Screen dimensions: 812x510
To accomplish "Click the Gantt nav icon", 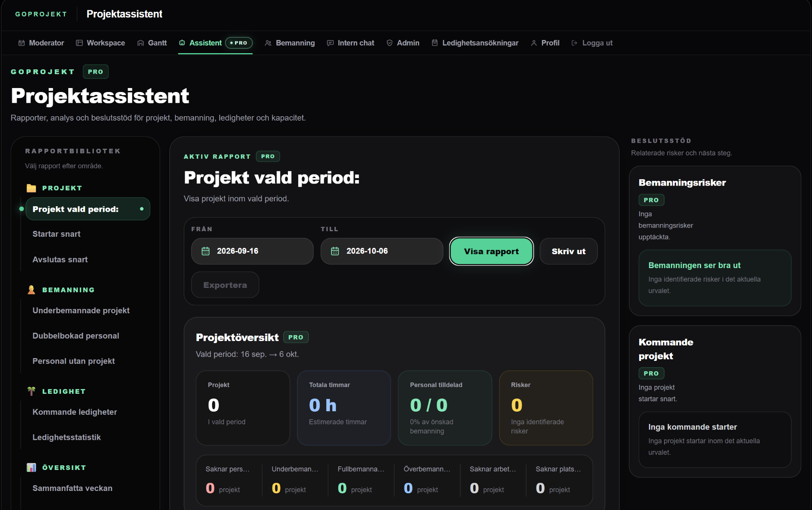I will (x=140, y=43).
